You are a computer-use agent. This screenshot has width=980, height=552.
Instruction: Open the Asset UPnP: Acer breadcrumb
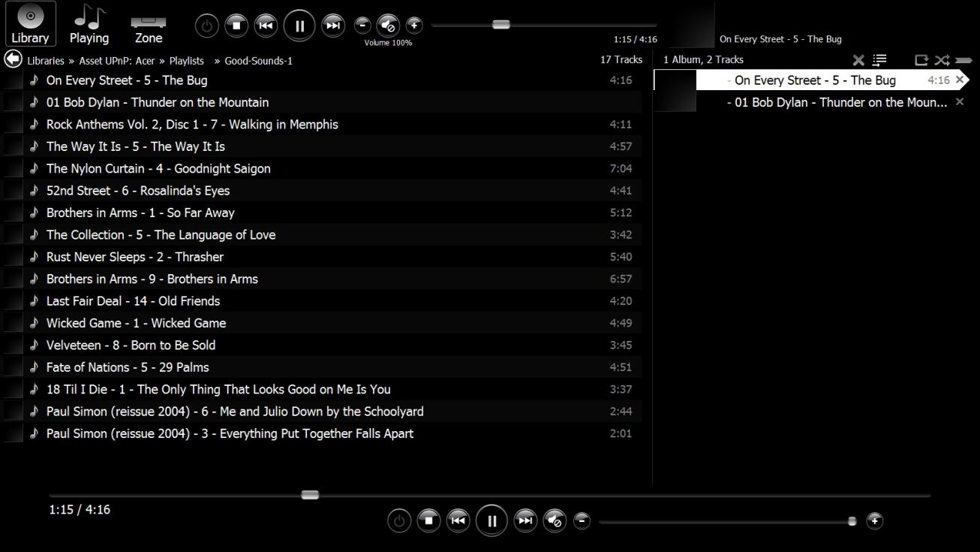coord(117,61)
